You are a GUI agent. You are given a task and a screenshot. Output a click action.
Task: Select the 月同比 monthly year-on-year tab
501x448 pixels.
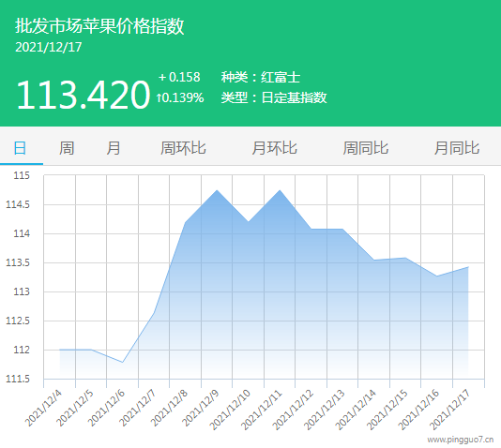pos(457,148)
